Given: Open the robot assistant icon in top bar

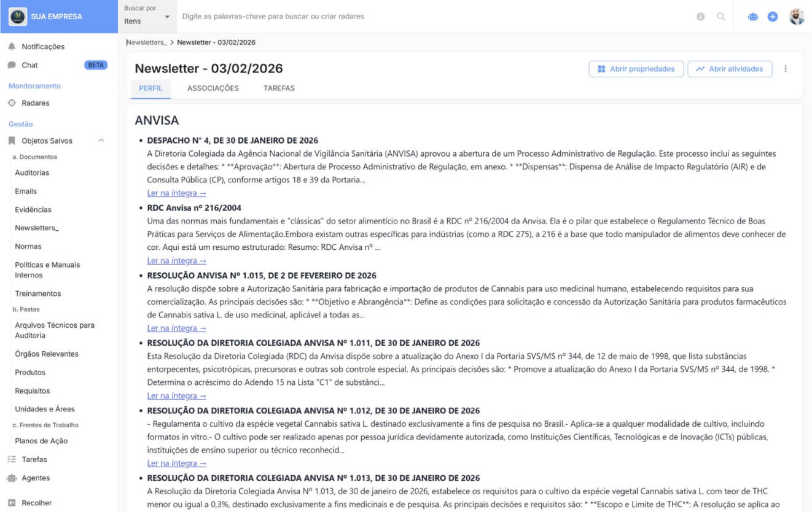Looking at the screenshot, I should pos(753,17).
